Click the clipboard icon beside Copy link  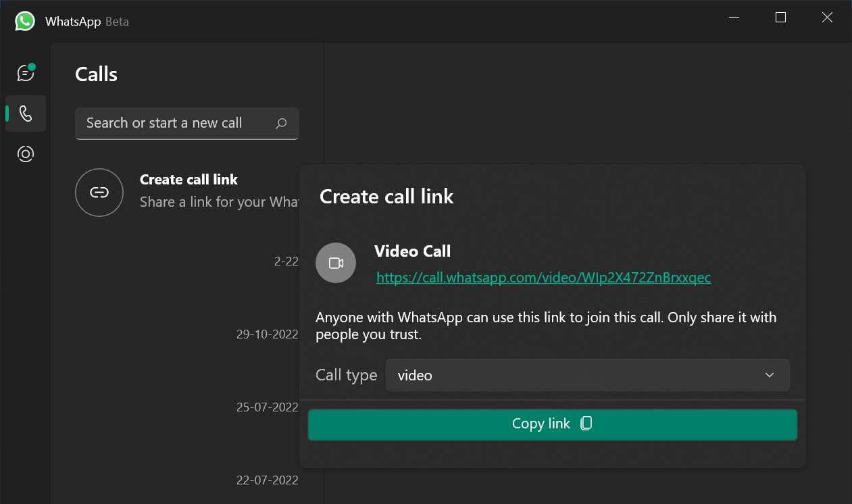586,424
